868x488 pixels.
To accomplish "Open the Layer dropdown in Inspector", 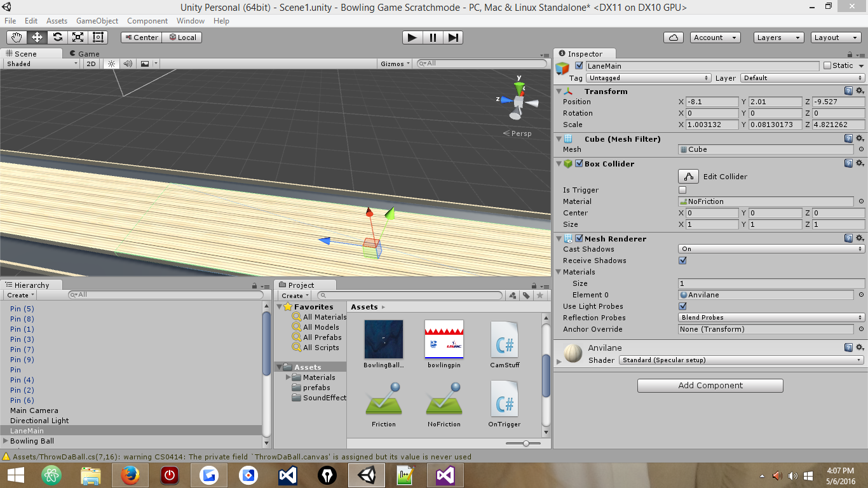I will (803, 78).
